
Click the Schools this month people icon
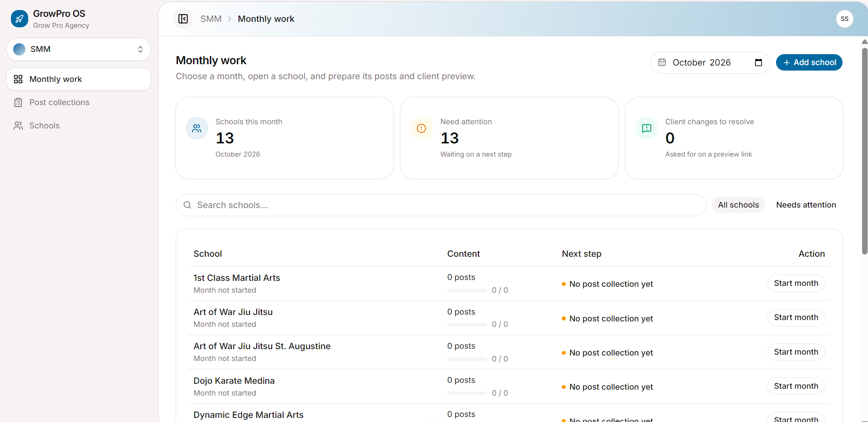coord(197,128)
